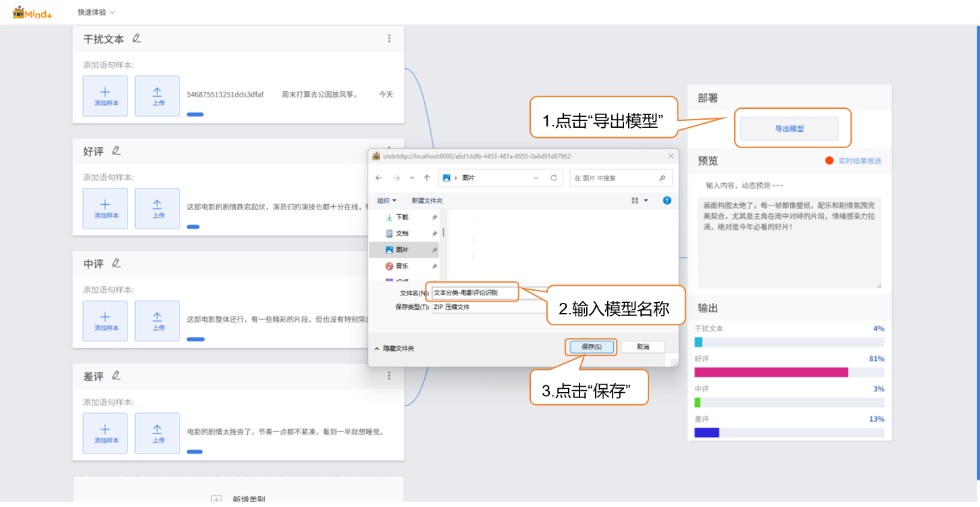The height and width of the screenshot is (507, 980).
Task: Rename the 好评 category via its pencil icon
Action: pos(116,151)
